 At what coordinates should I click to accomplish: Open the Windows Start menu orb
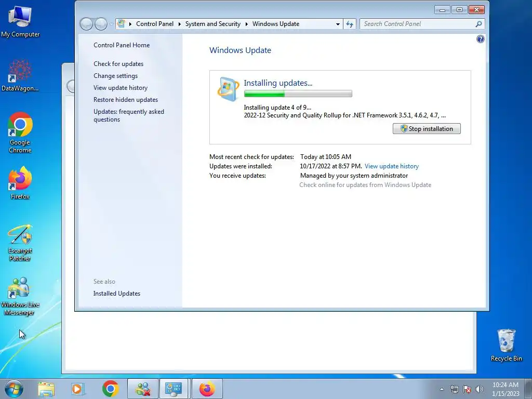coord(14,389)
